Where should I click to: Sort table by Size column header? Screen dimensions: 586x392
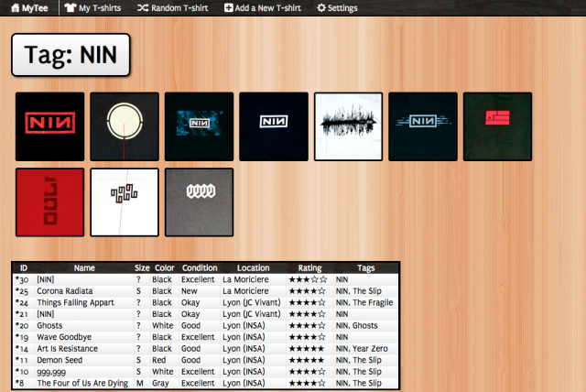[x=142, y=268]
